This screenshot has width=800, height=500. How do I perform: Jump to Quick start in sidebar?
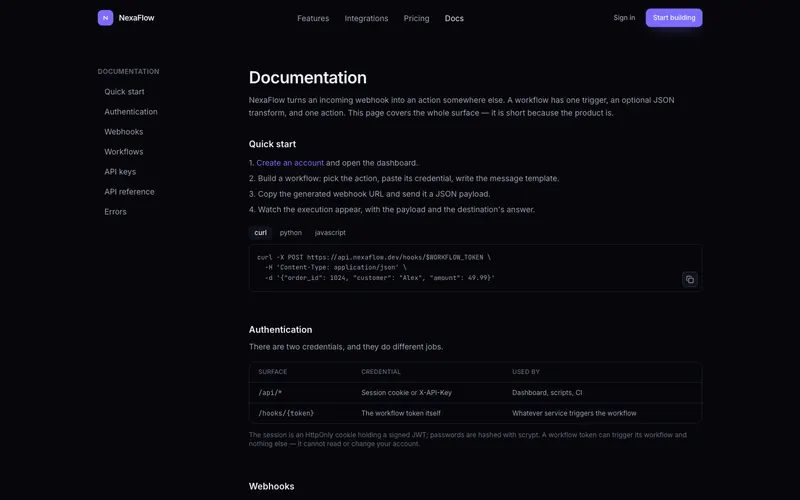pyautogui.click(x=124, y=92)
